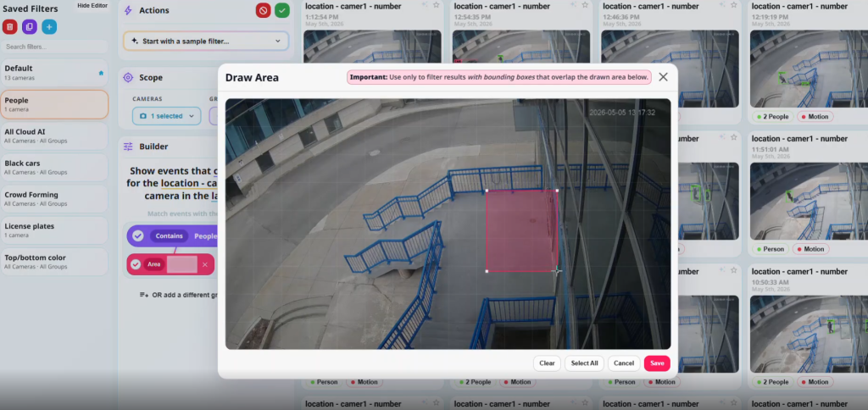Select the Default saved filter

[54, 73]
